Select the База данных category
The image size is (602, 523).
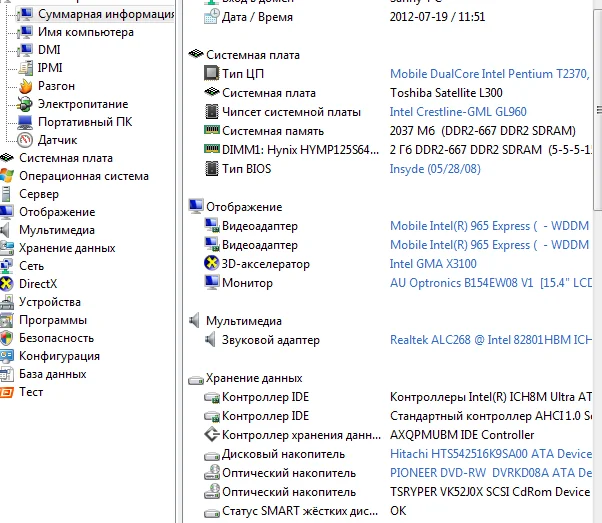click(53, 374)
